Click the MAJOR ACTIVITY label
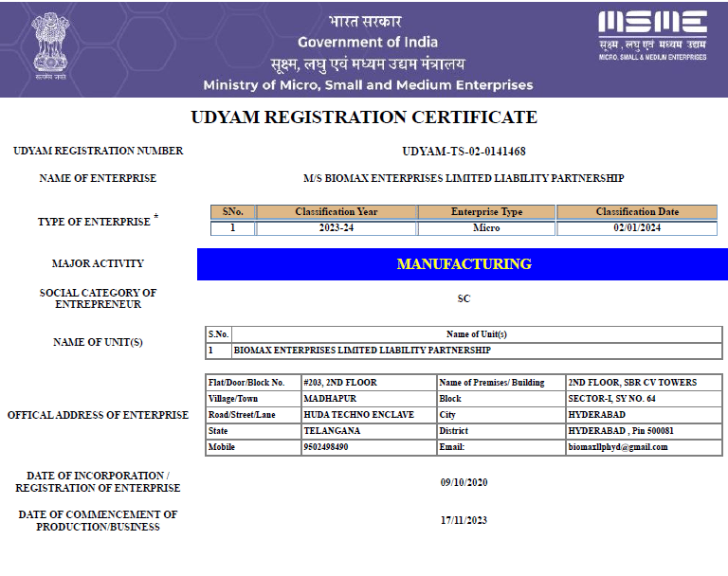This screenshot has height=576, width=728. tap(98, 263)
